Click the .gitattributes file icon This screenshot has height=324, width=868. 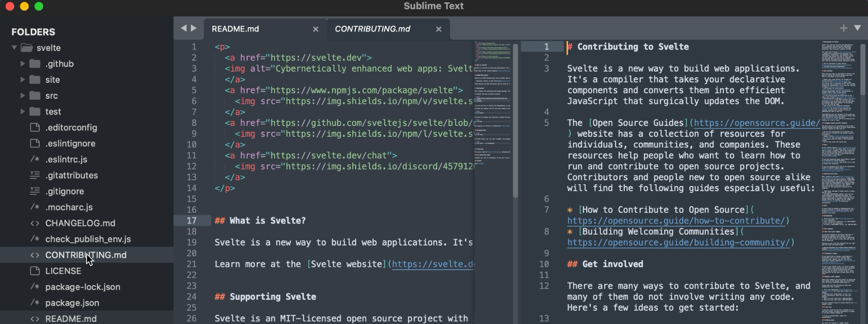pos(35,175)
